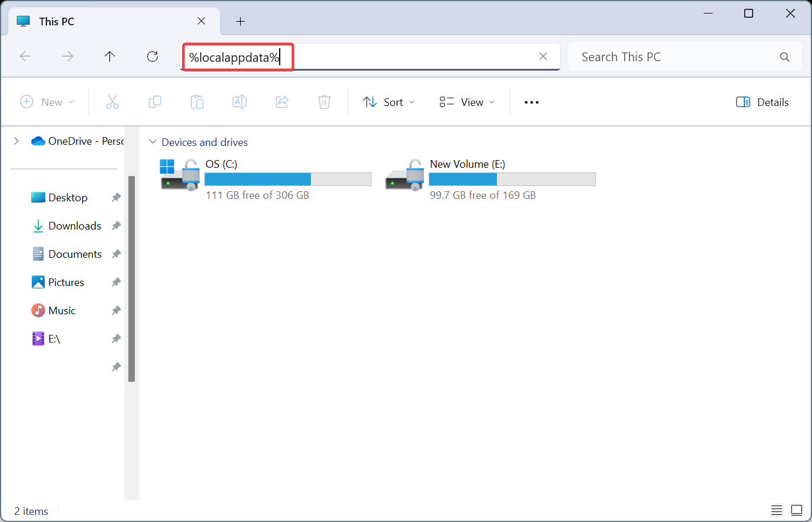Open the See more options menu

point(532,102)
